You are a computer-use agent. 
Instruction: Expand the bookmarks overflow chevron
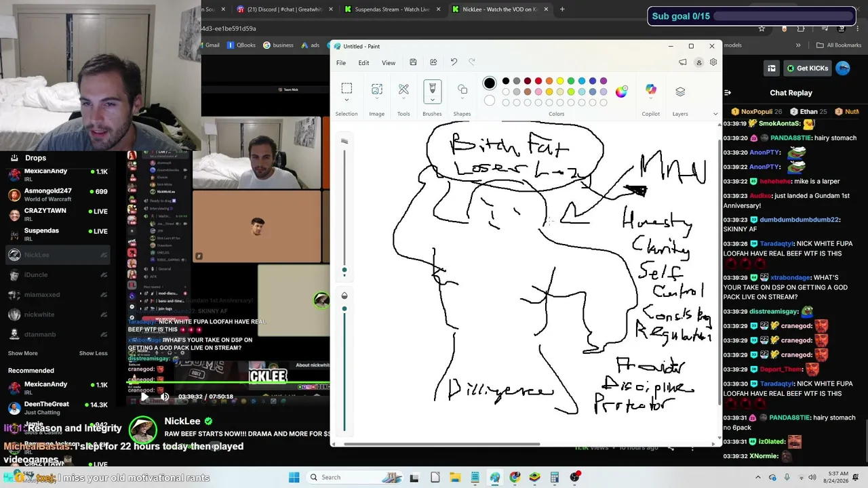(x=798, y=45)
